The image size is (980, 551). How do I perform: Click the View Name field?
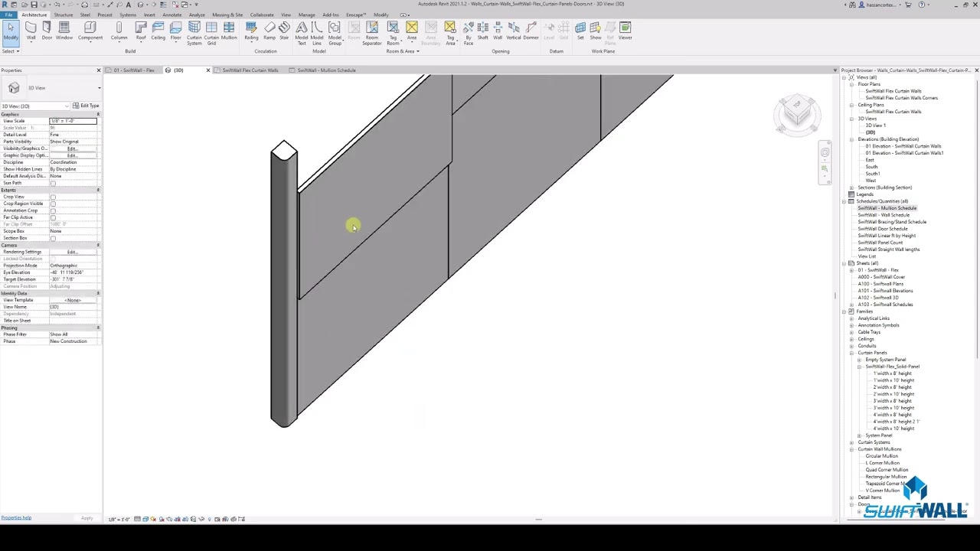tap(73, 307)
